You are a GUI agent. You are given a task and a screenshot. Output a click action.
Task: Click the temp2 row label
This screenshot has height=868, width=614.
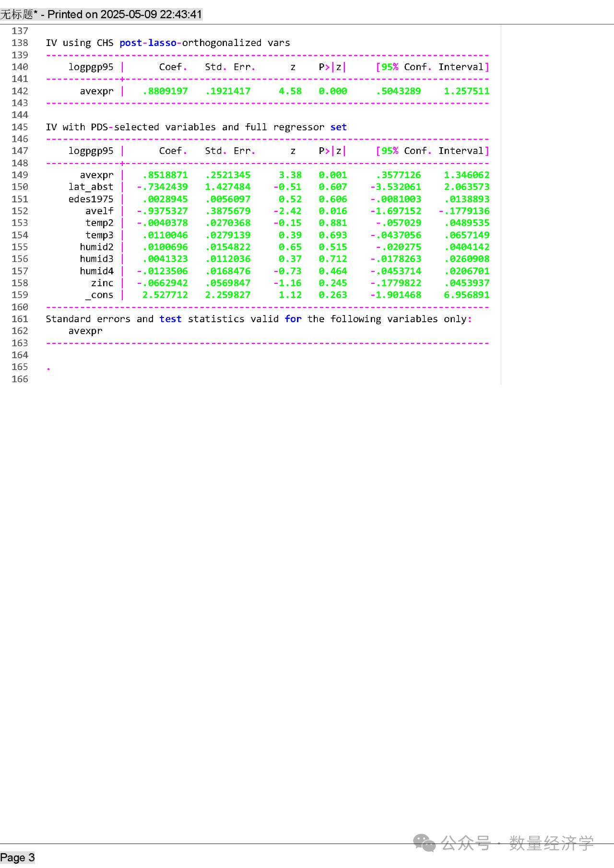coord(100,223)
